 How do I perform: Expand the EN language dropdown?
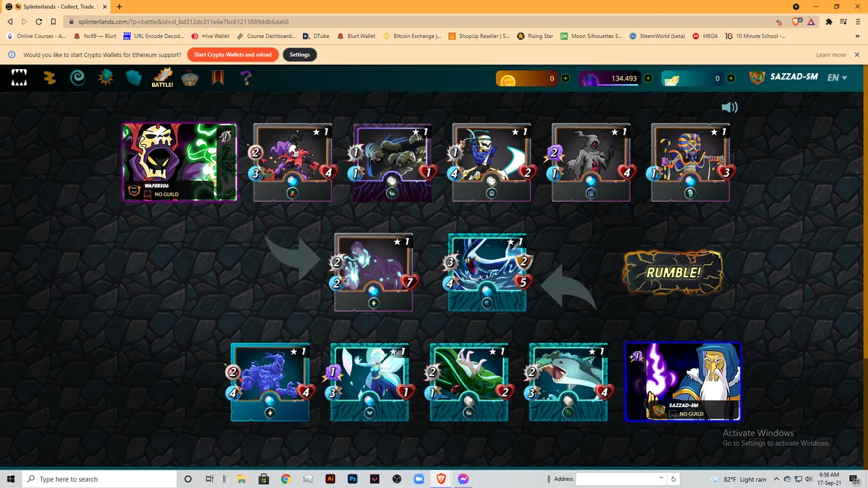pyautogui.click(x=837, y=78)
